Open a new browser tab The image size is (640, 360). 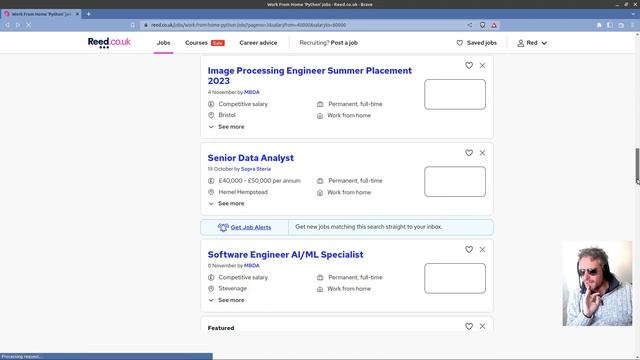(x=89, y=14)
